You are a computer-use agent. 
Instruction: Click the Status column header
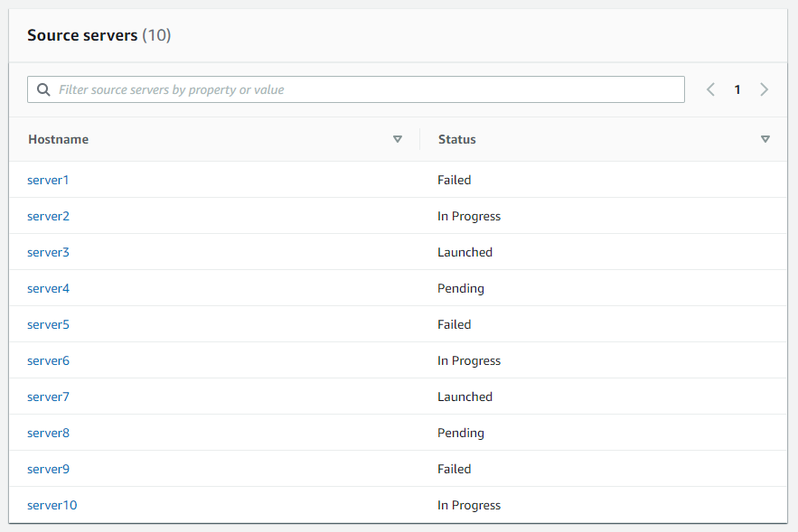coord(457,139)
